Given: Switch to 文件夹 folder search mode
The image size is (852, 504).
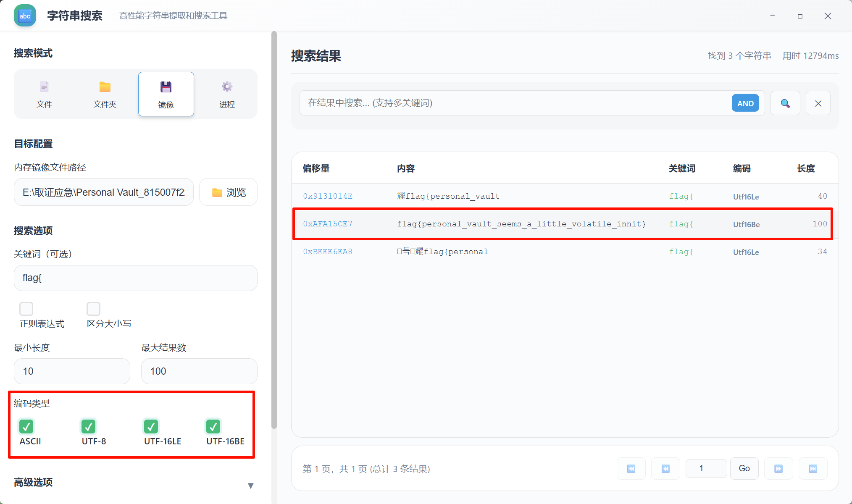Looking at the screenshot, I should pos(105,94).
